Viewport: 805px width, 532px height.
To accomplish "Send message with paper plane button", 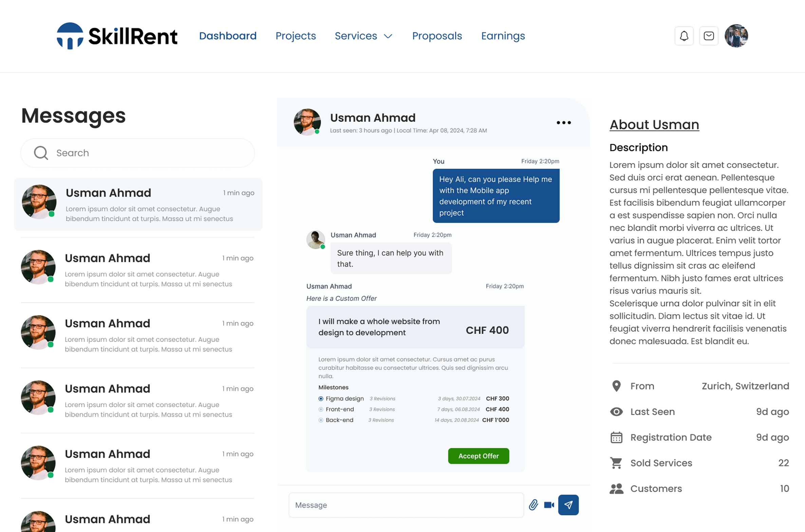I will pos(568,505).
